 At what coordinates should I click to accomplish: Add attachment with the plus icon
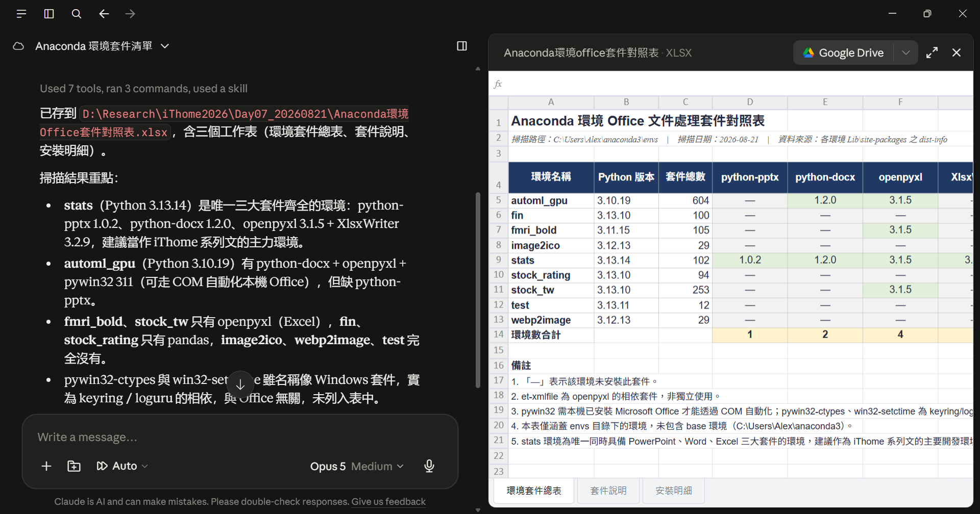(x=46, y=466)
